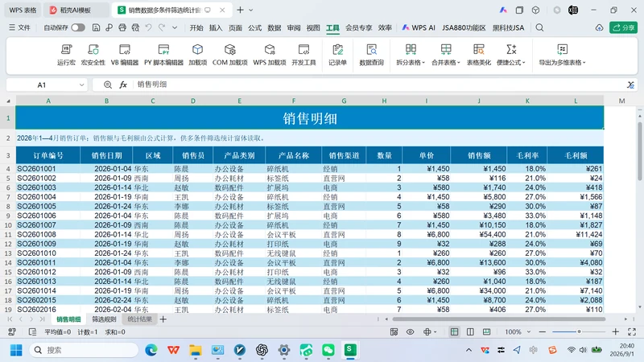Click the redo arrow
Image resolution: width=644 pixels, height=362 pixels.
[x=162, y=27]
